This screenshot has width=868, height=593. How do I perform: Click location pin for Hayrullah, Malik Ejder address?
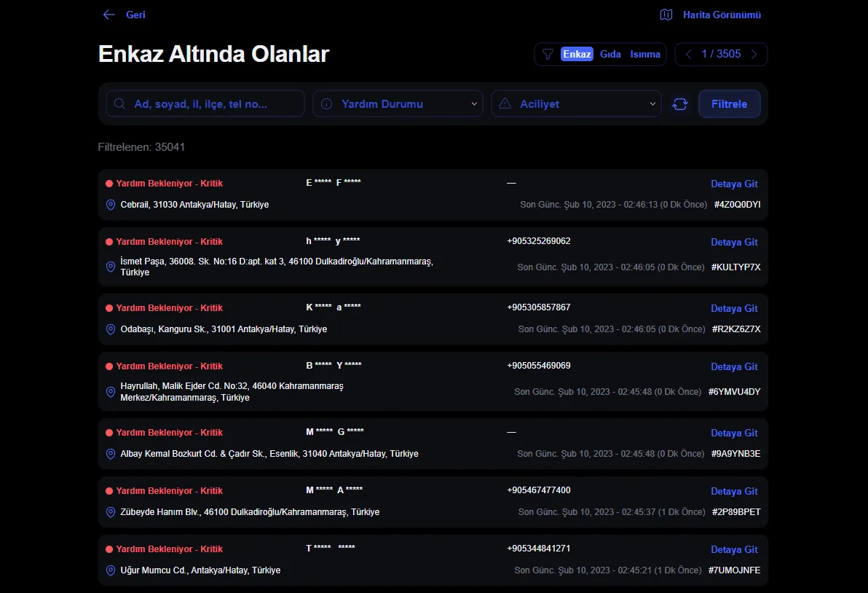111,392
